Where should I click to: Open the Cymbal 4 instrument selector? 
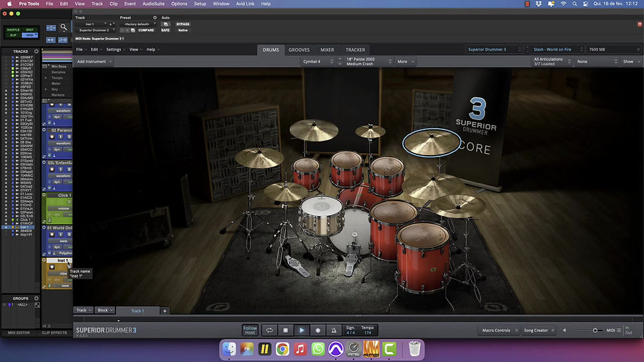point(318,62)
